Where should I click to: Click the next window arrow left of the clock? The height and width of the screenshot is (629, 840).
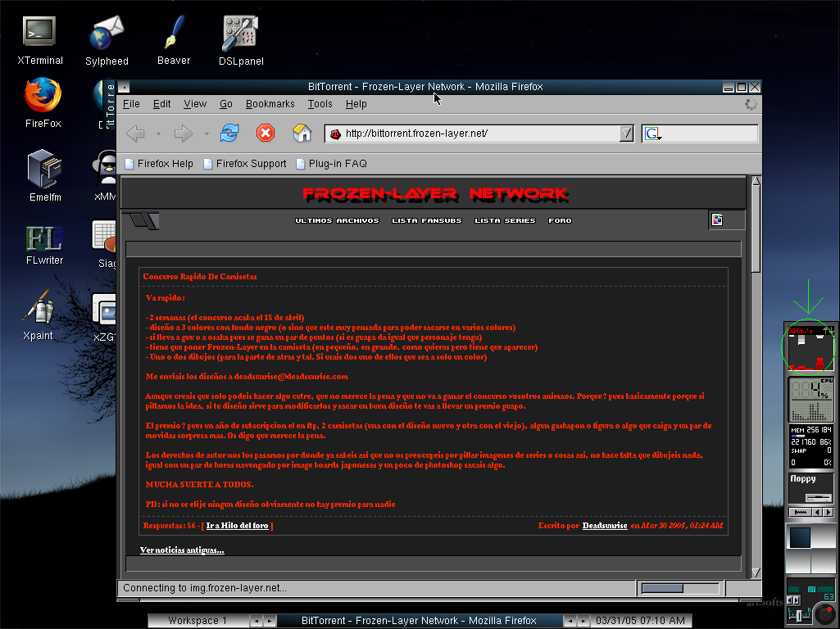pyautogui.click(x=583, y=621)
